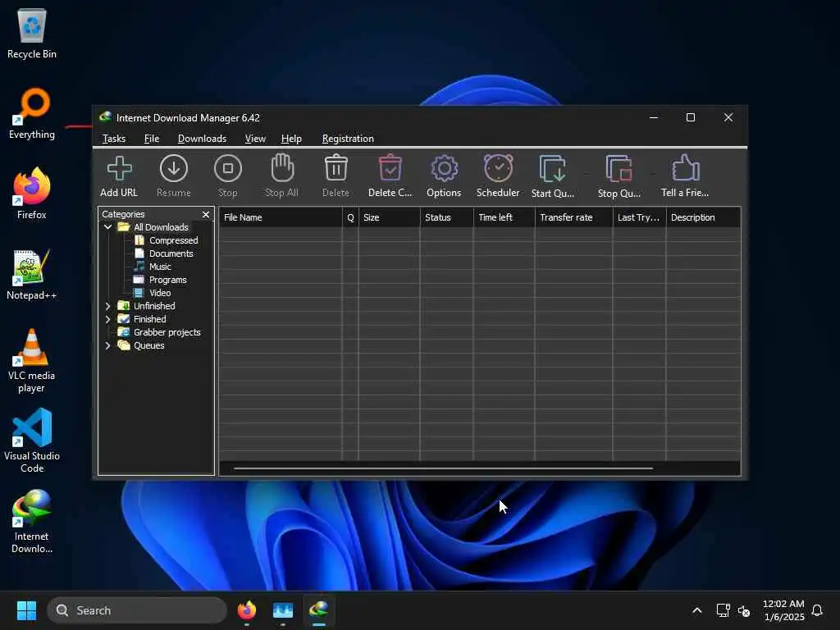Click the Stop download icon
Screen dimensions: 840x630
(228, 169)
